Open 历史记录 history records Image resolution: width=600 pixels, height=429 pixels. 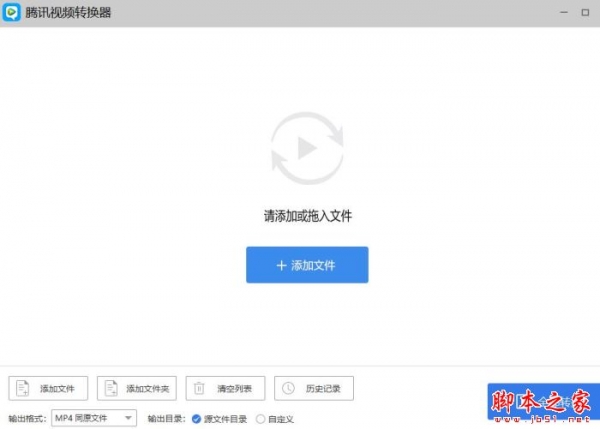click(314, 388)
